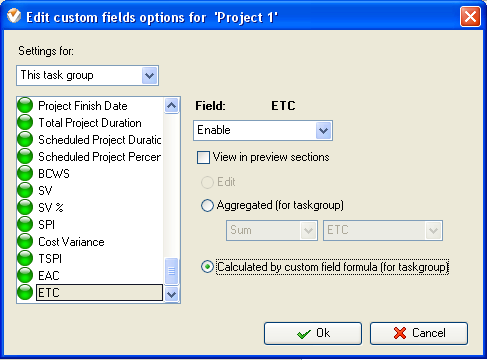Click the scroll up arrow of field list
487x360 pixels.
coord(171,106)
